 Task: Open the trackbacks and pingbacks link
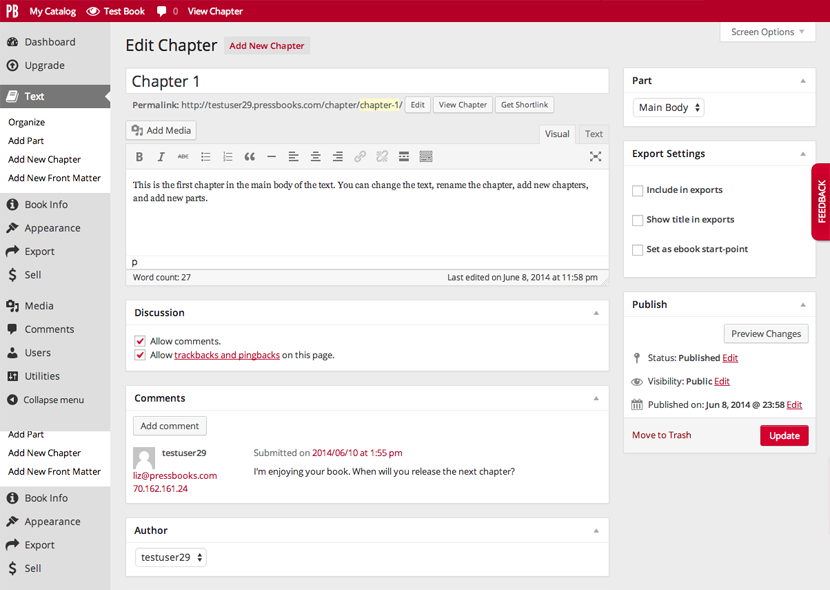tap(227, 355)
